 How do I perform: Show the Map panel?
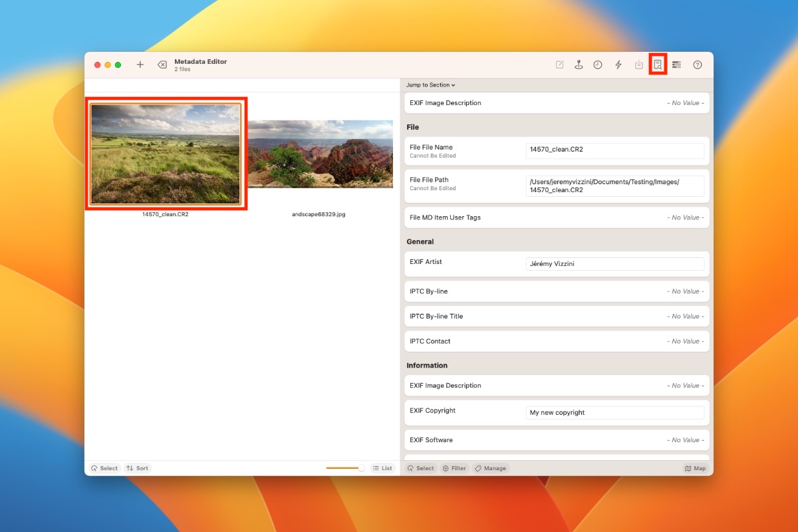[x=695, y=468]
